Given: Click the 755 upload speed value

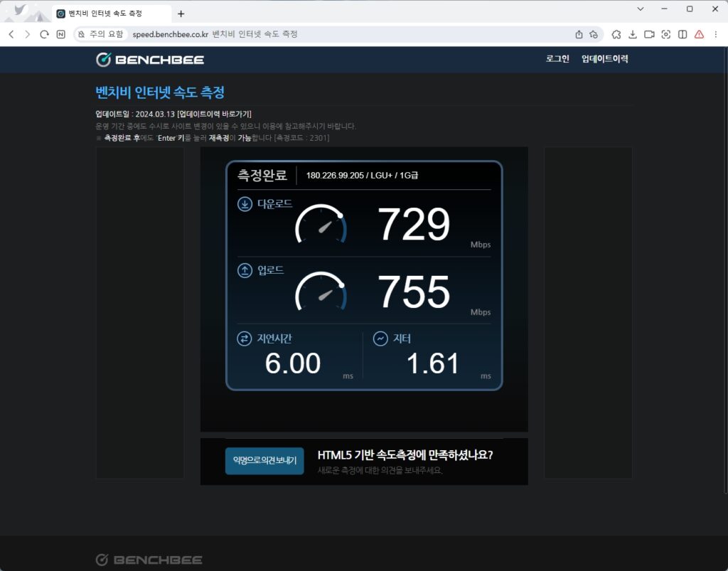Looking at the screenshot, I should [x=414, y=292].
